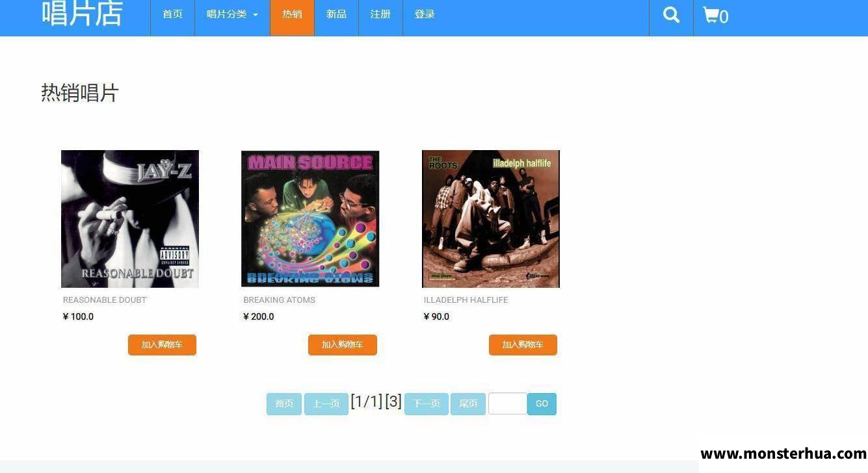Add Illadelph Halflife to cart
Viewport: 868px width, 473px height.
point(523,345)
